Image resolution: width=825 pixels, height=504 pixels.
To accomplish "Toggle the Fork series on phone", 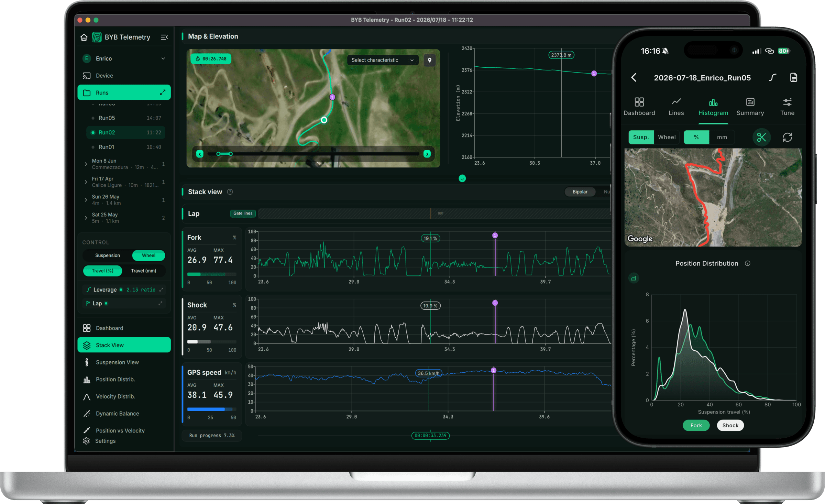I will [696, 425].
